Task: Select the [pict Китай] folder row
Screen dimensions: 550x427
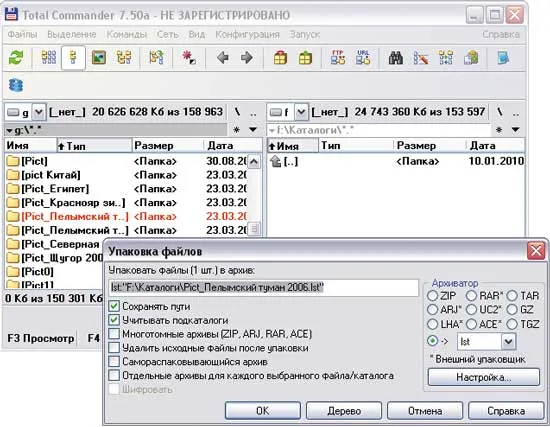Action: [x=126, y=175]
